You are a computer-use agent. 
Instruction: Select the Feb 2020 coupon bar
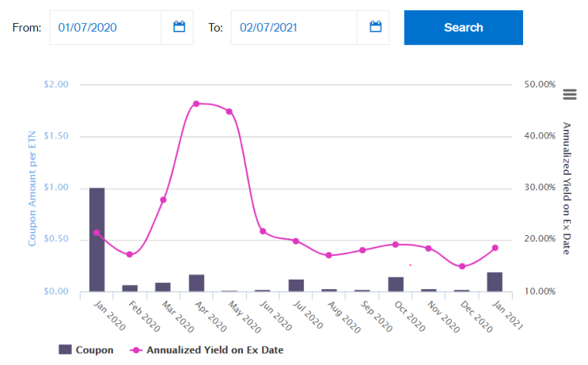pyautogui.click(x=130, y=288)
